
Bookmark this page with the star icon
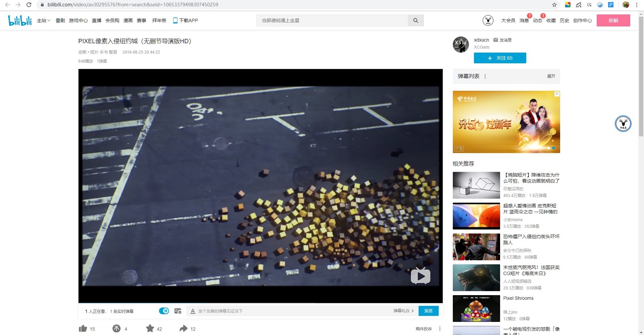(x=554, y=5)
